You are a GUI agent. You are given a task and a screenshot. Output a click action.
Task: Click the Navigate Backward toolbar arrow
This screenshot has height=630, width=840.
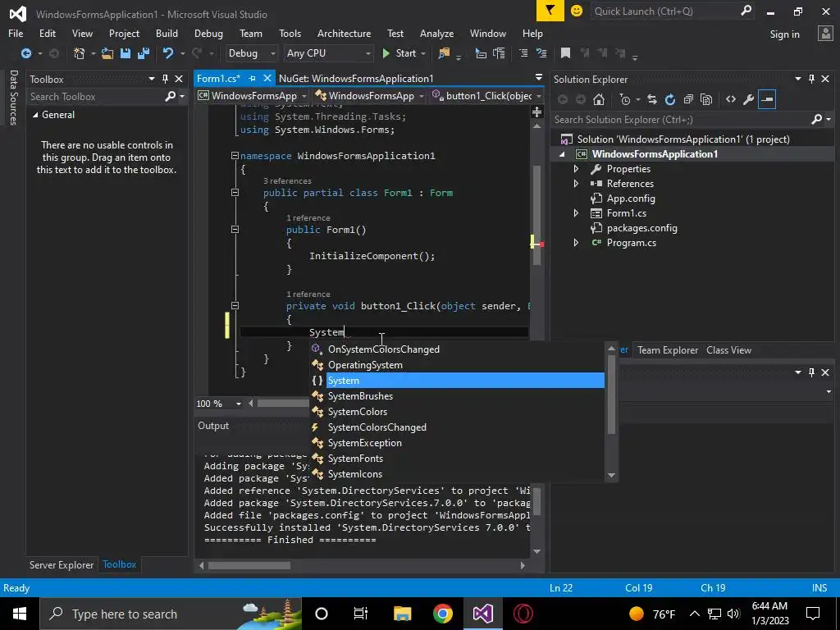(25, 53)
